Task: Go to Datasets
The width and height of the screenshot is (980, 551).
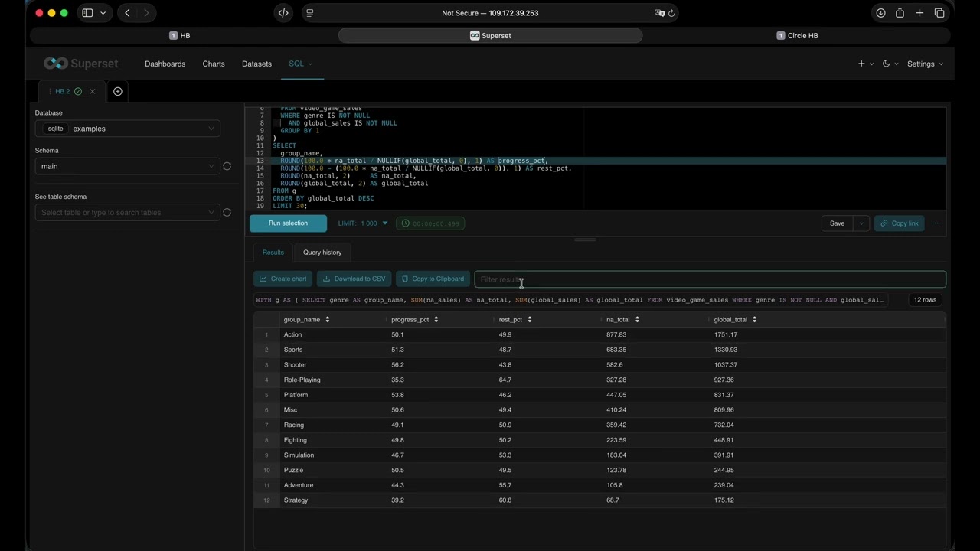Action: pos(256,64)
